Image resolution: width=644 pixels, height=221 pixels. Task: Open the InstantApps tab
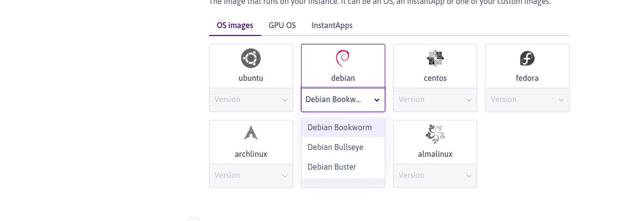pos(332,25)
